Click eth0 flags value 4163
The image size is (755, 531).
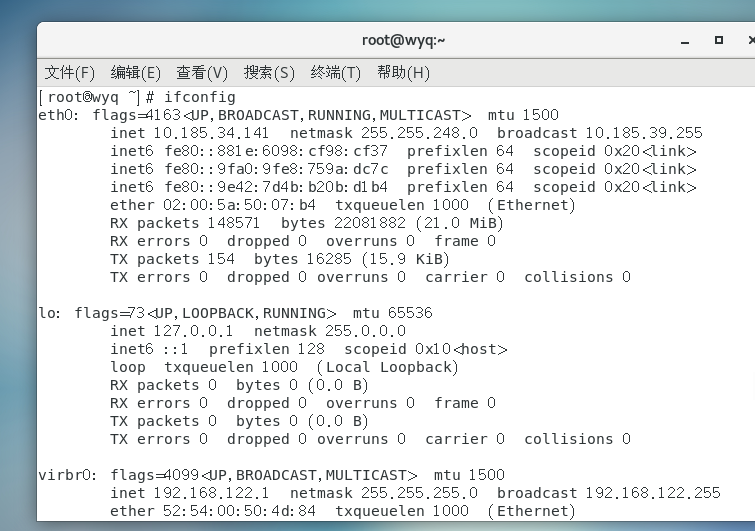point(163,116)
